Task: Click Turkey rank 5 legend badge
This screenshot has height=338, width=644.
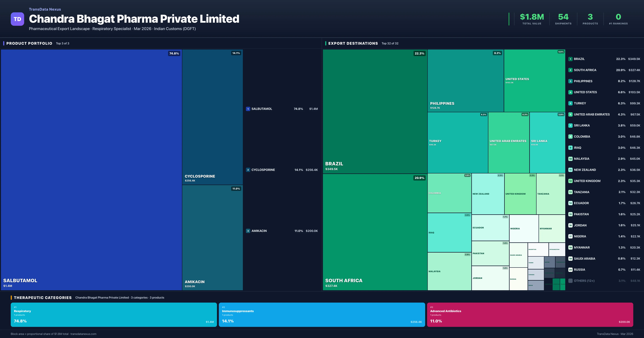Action: (x=570, y=103)
